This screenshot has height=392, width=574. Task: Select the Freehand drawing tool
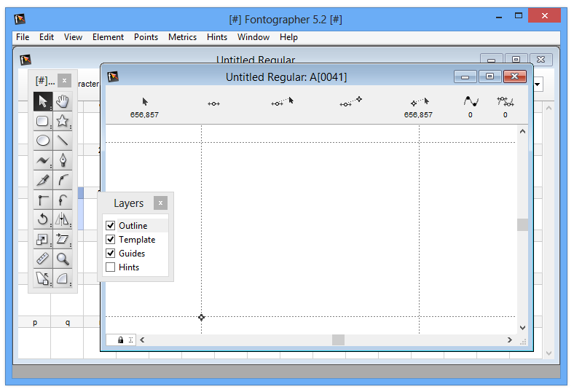43,160
